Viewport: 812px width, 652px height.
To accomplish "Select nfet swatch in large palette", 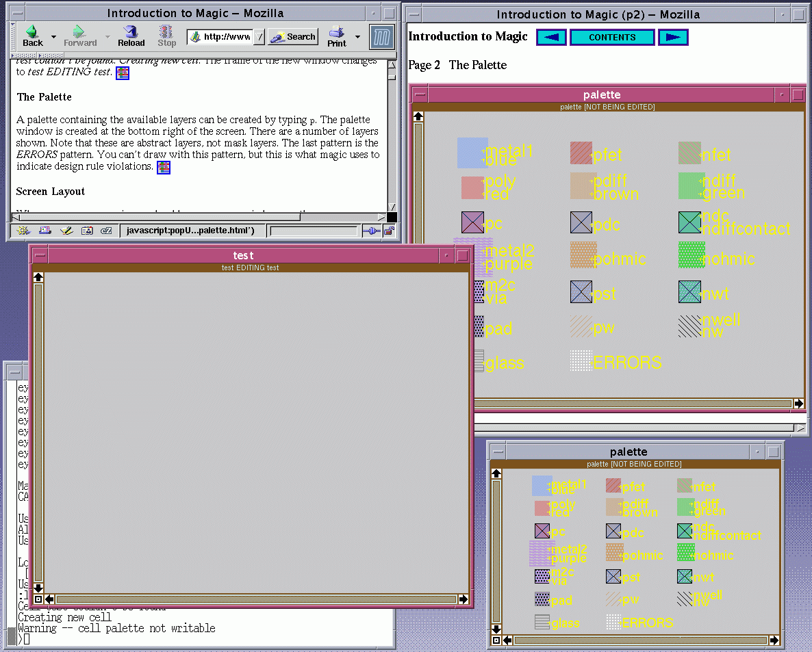I will tap(689, 153).
